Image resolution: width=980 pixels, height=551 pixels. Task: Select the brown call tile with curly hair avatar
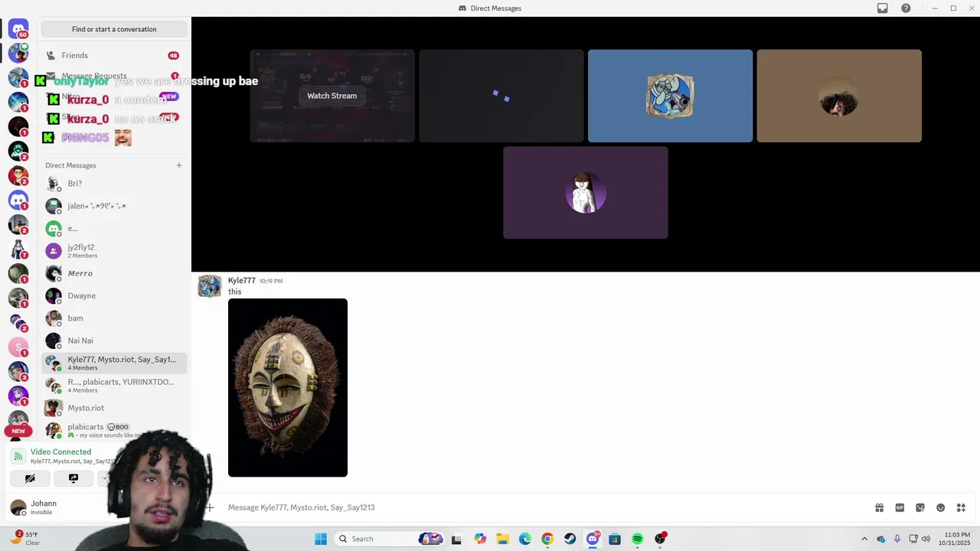839,96
